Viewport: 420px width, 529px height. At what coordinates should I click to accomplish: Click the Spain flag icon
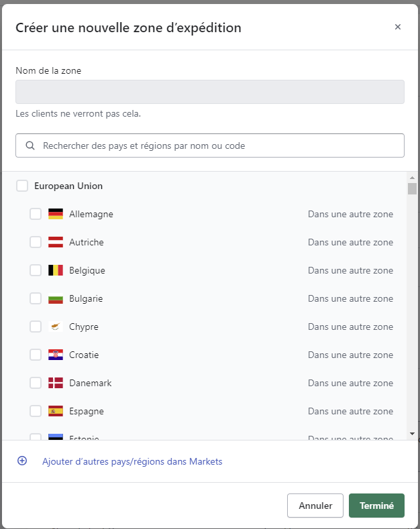tap(56, 412)
